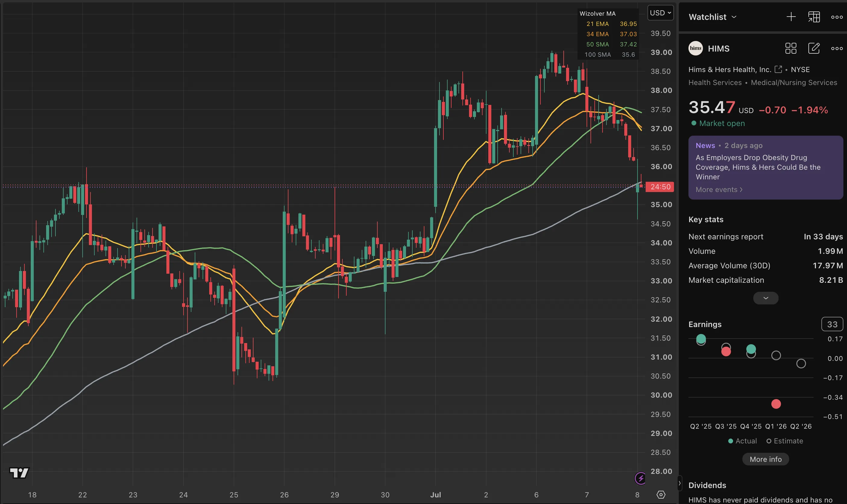Click the Medical/Nursing Services industry link
The image size is (847, 504).
tap(794, 83)
